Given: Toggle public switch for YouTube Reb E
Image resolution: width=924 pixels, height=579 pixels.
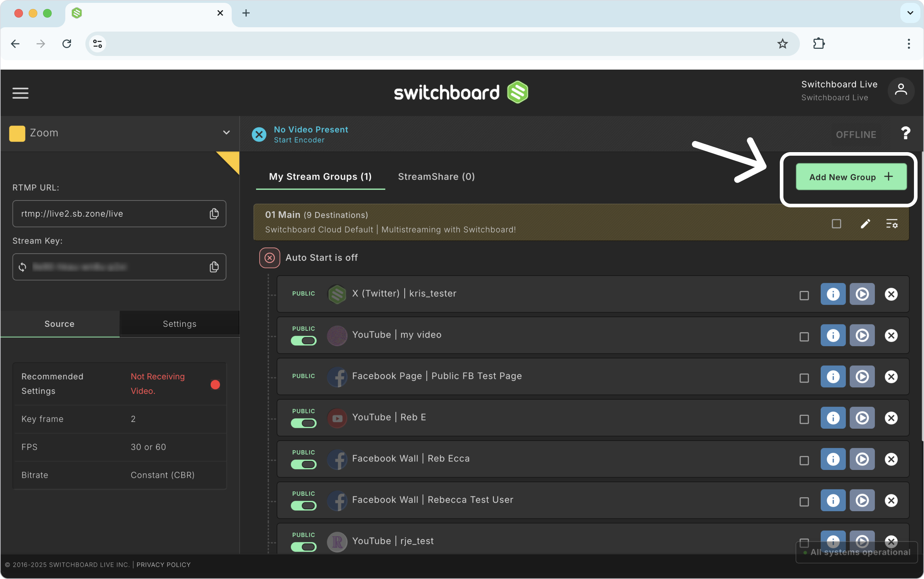Looking at the screenshot, I should point(303,423).
